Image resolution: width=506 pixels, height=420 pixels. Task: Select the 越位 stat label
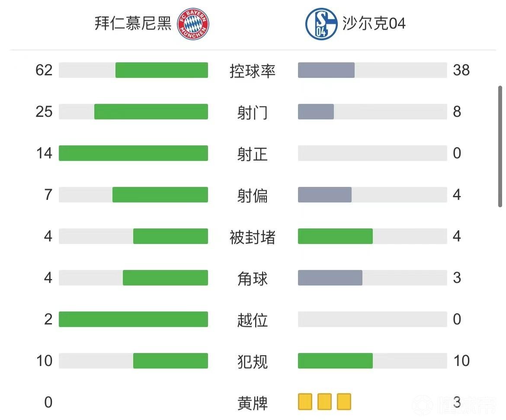[253, 320]
